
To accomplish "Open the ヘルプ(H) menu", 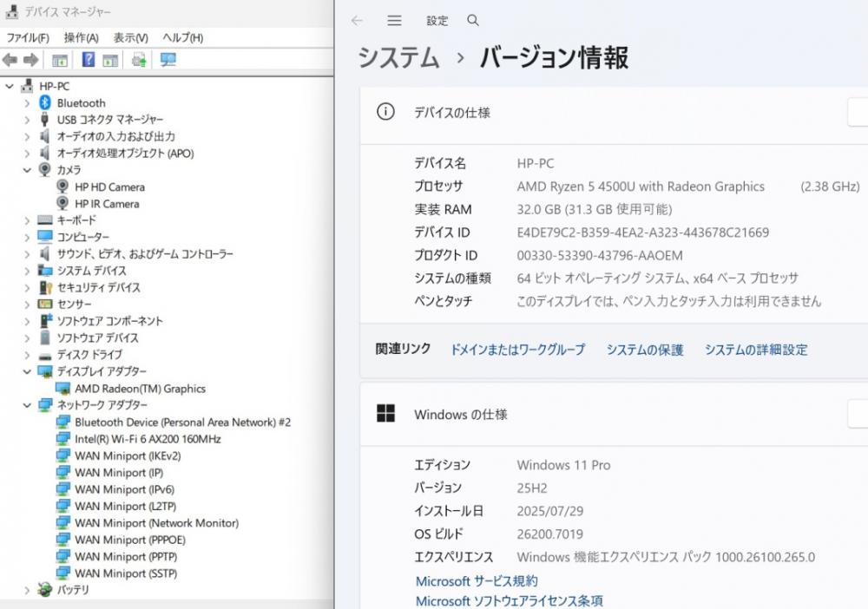I will coord(182,37).
